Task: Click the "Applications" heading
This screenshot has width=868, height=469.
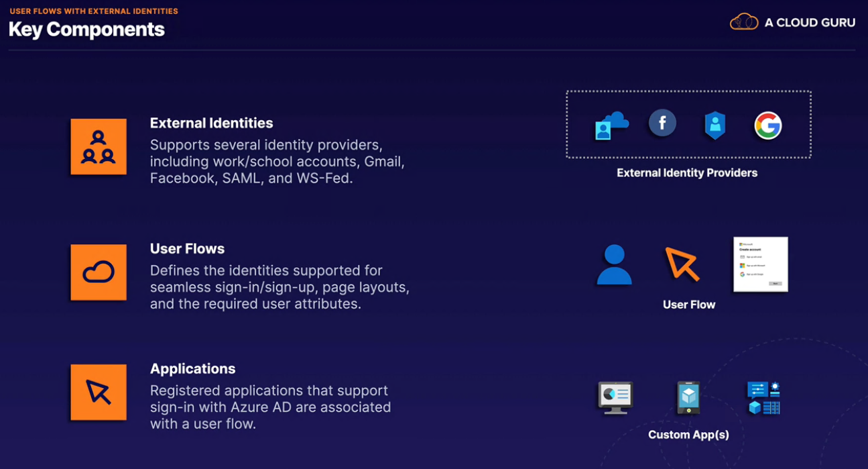Action: (193, 369)
